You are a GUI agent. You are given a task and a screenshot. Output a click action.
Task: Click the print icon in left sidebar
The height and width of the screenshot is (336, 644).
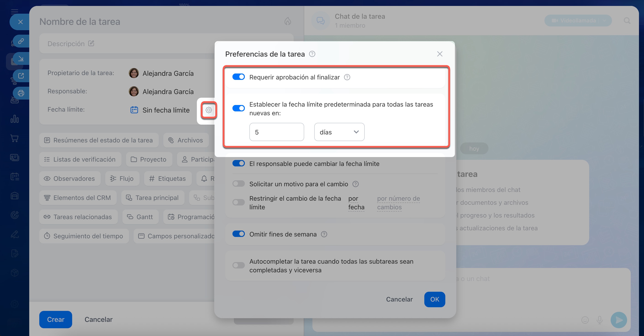21,93
